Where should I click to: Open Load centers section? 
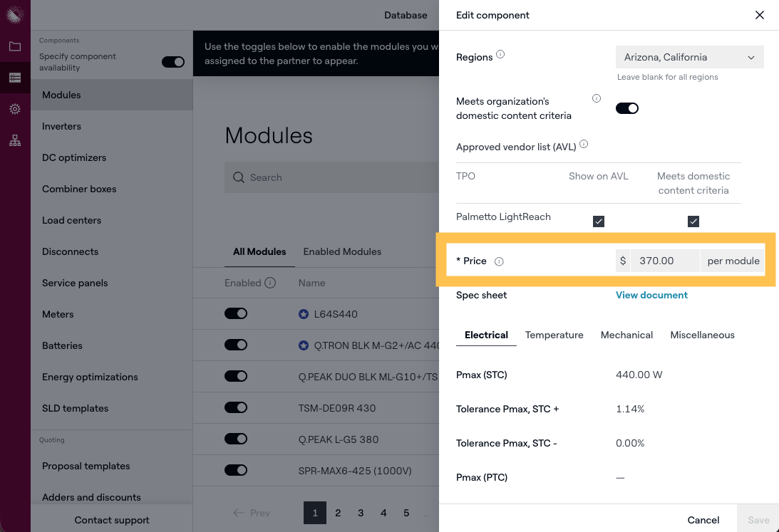(111, 220)
